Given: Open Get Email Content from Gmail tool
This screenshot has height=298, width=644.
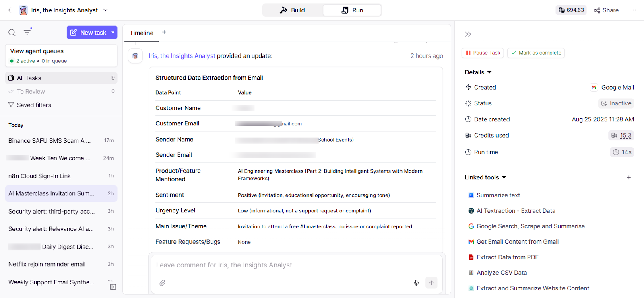Looking at the screenshot, I should point(513,242).
